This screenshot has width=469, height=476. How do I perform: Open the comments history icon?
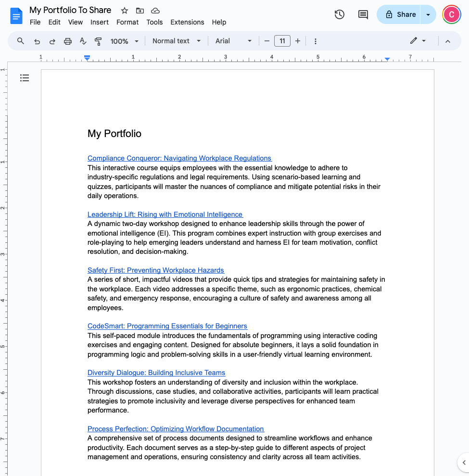(x=363, y=14)
